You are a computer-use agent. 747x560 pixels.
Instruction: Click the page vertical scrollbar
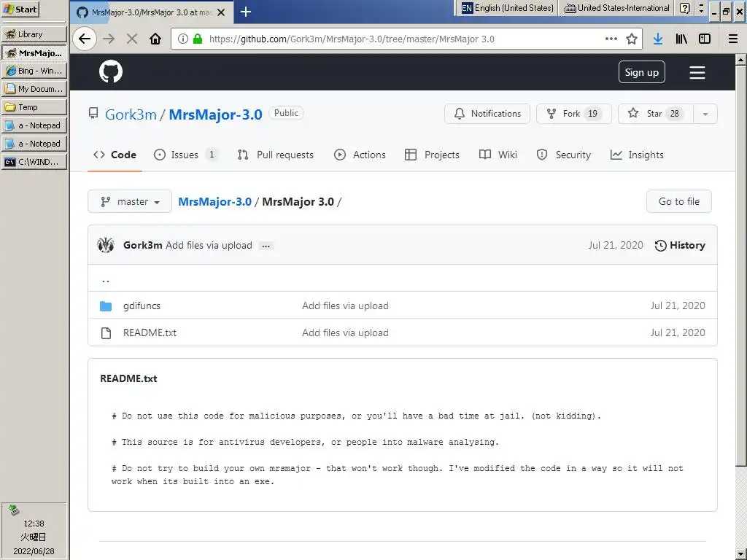[740, 265]
